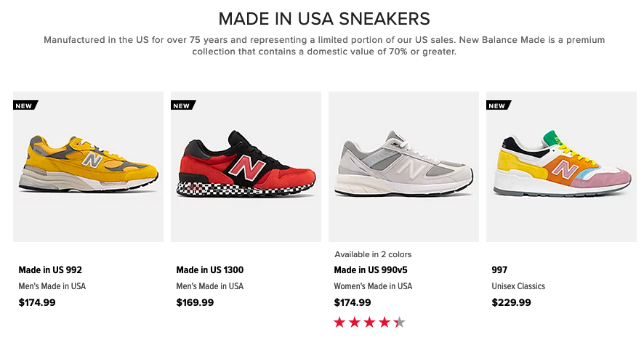Viewport: 644px width, 348px height.
Task: Click "Available in 2 colors" text
Action: [x=373, y=254]
